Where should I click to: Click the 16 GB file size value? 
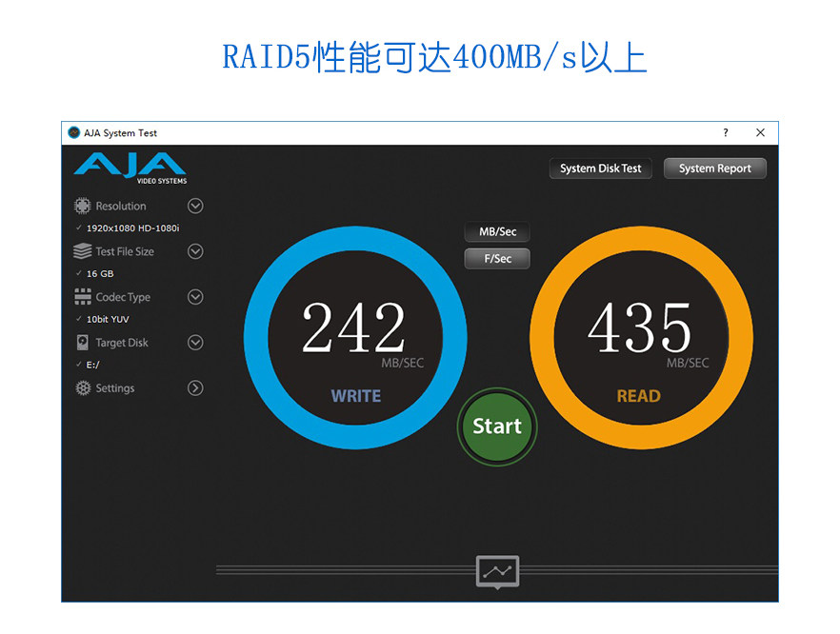tap(100, 273)
